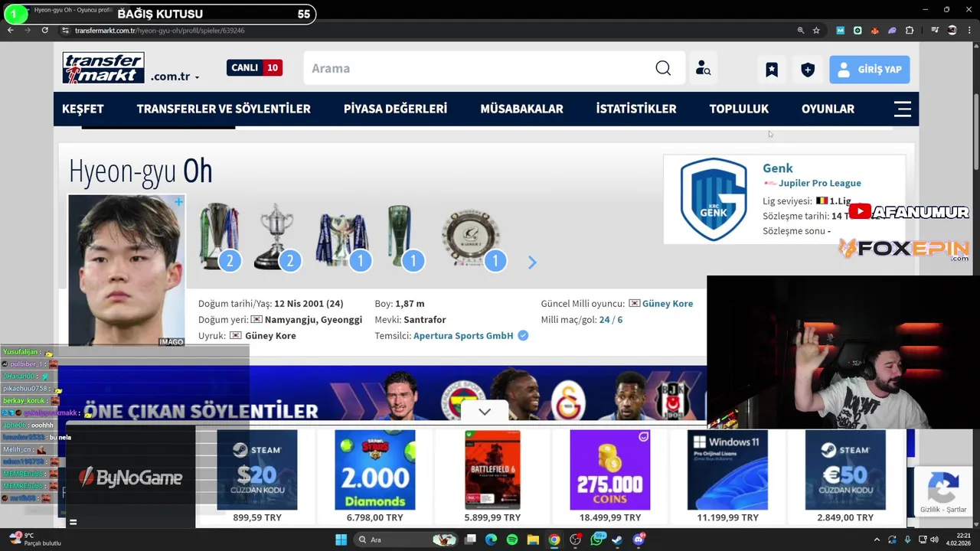This screenshot has width=980, height=551.
Task: Show hidden system tray icons
Action: (x=877, y=540)
